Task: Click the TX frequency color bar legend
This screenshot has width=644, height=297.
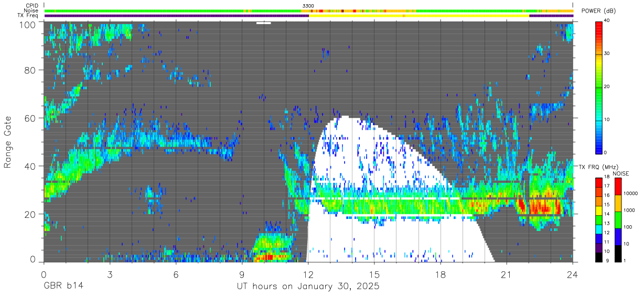Action: [599, 219]
